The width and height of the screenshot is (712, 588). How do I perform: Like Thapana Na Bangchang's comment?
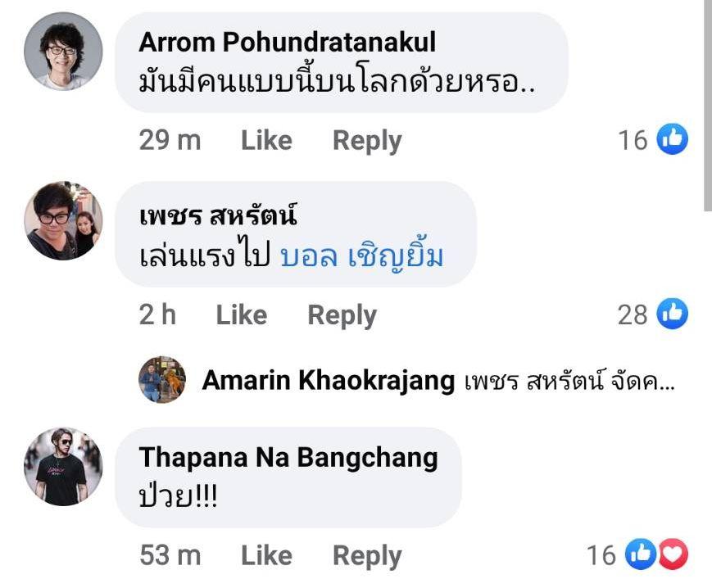pos(266,556)
